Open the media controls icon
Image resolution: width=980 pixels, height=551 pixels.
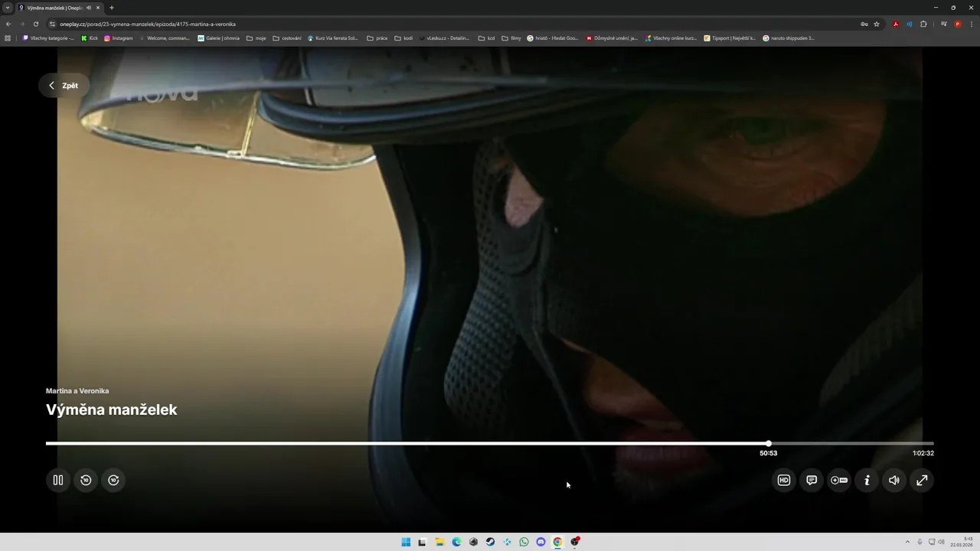point(944,24)
